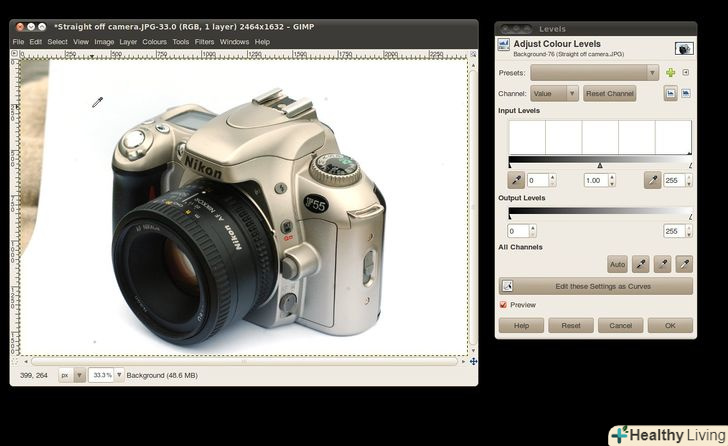Add current settings to presets with green plus
728x446 pixels.
point(670,73)
